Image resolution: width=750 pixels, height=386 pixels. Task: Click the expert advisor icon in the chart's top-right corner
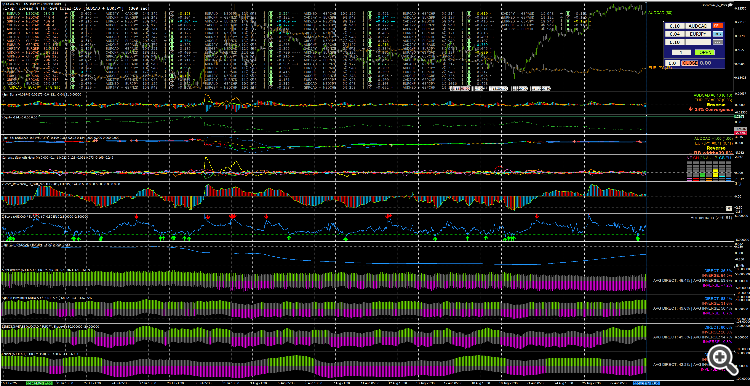[x=730, y=5]
